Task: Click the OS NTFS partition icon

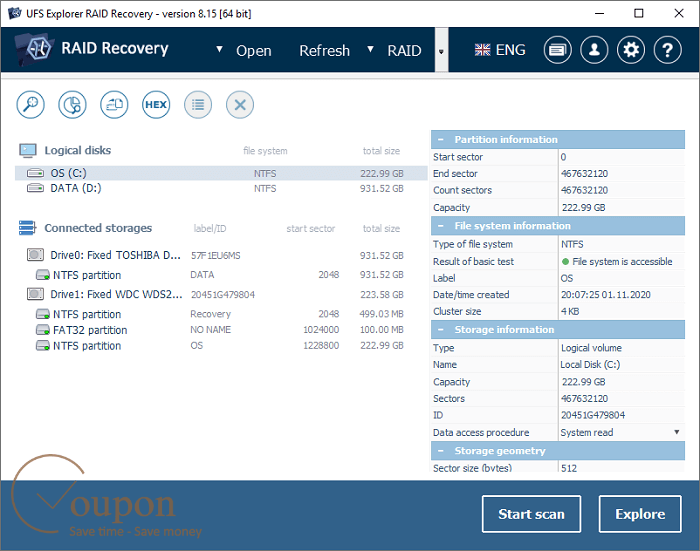Action: tap(43, 346)
